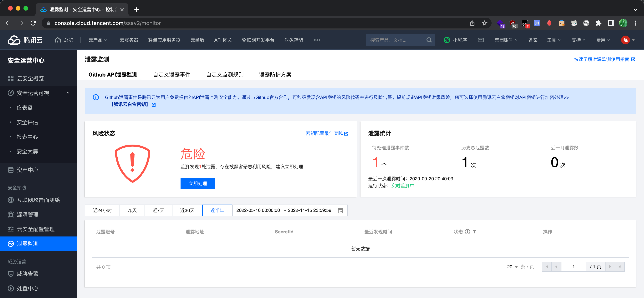Go to previous page arrow
This screenshot has width=644, height=298.
(556, 266)
